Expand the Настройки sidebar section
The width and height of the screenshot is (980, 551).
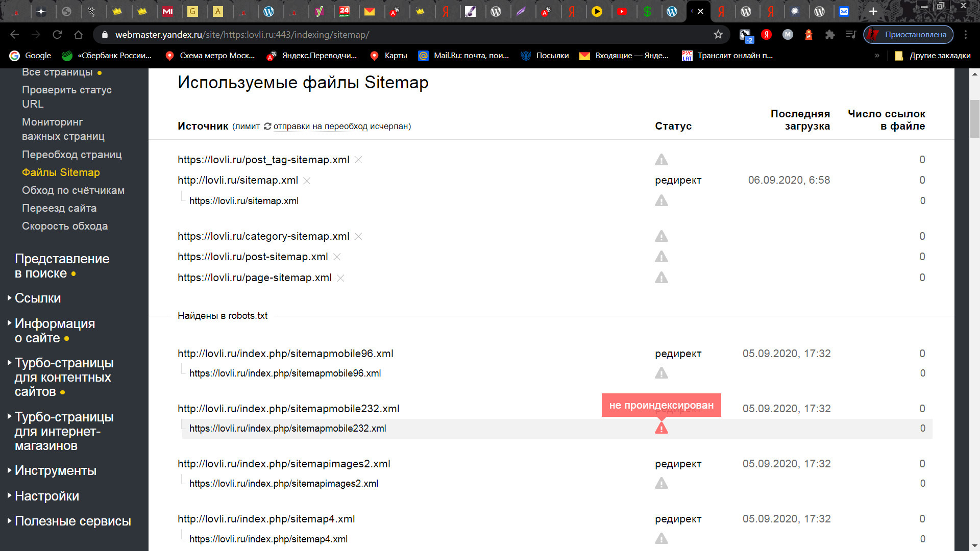click(46, 496)
